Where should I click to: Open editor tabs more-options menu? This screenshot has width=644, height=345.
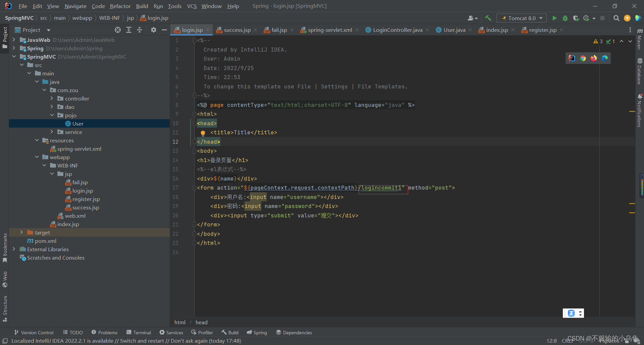tap(630, 30)
